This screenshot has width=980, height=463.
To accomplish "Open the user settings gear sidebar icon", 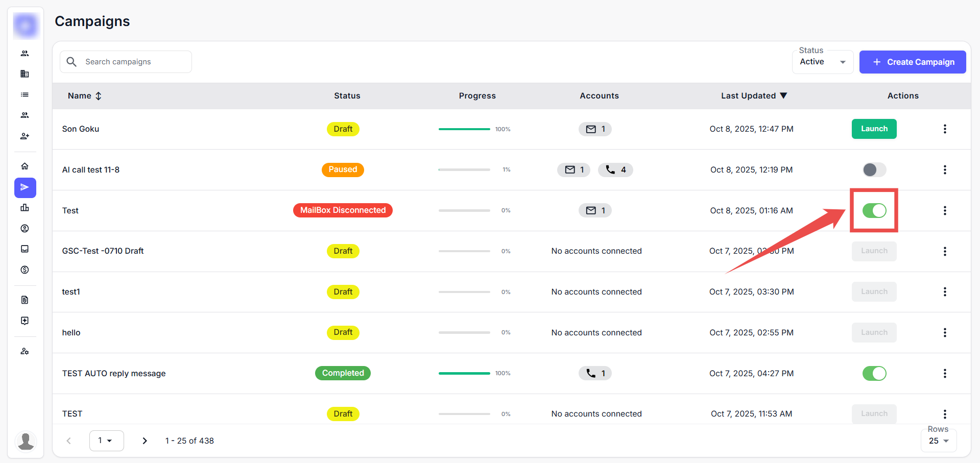I will click(25, 351).
